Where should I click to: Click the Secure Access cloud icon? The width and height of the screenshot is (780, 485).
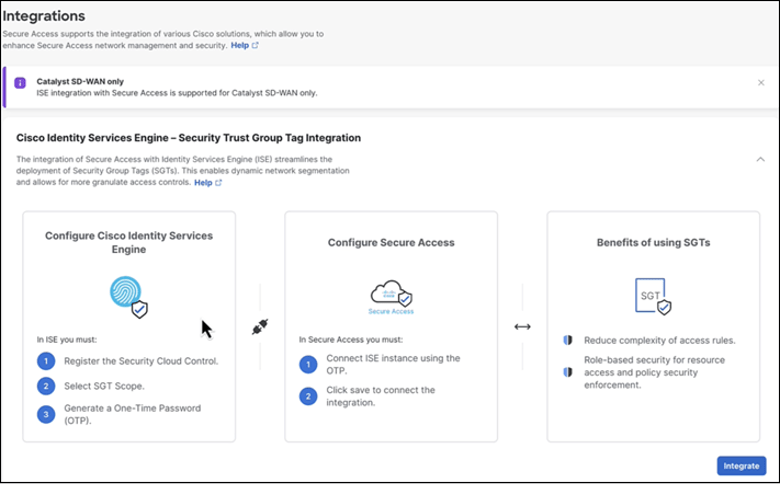pyautogui.click(x=391, y=297)
